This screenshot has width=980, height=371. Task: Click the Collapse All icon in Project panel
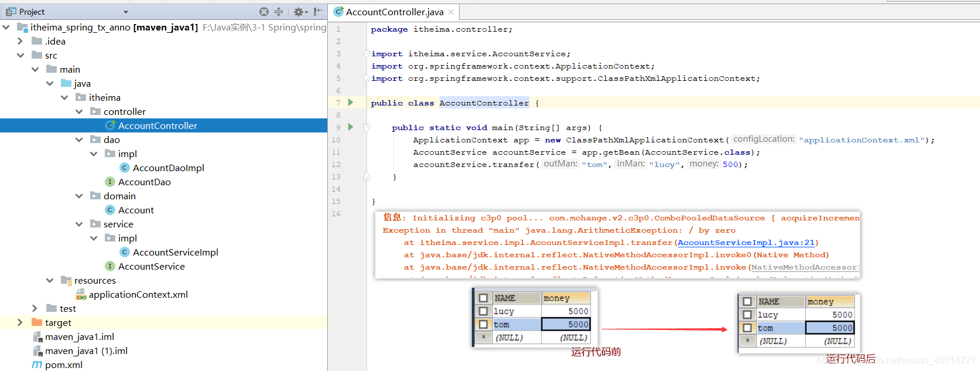pos(279,12)
